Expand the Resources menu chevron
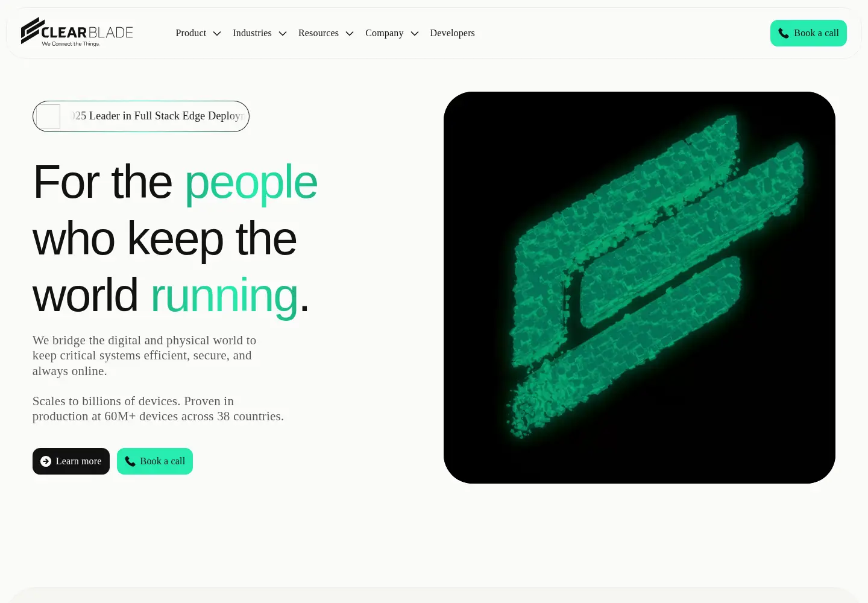The height and width of the screenshot is (603, 868). (350, 33)
